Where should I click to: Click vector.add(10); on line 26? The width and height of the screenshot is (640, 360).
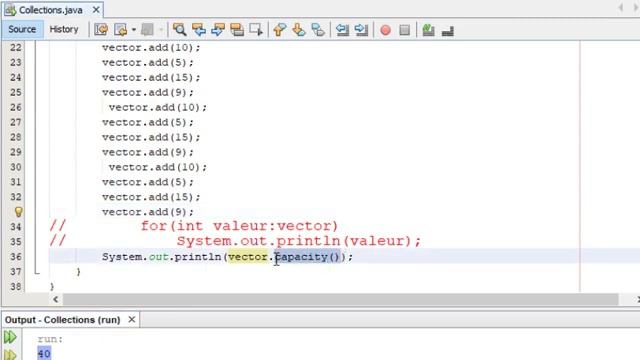[x=158, y=107]
